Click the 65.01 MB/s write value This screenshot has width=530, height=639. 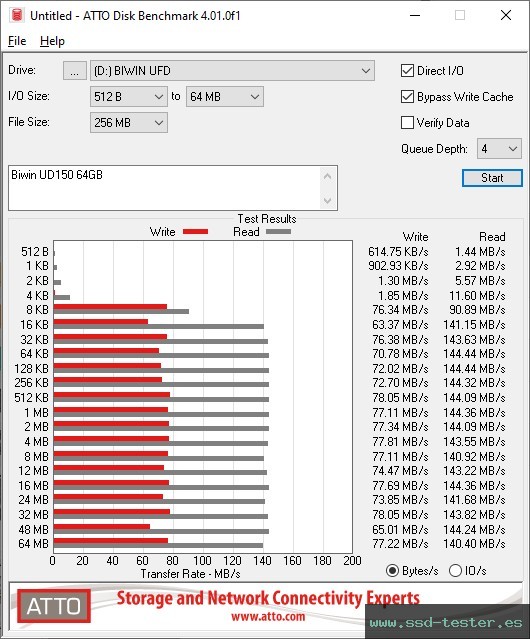pyautogui.click(x=400, y=529)
